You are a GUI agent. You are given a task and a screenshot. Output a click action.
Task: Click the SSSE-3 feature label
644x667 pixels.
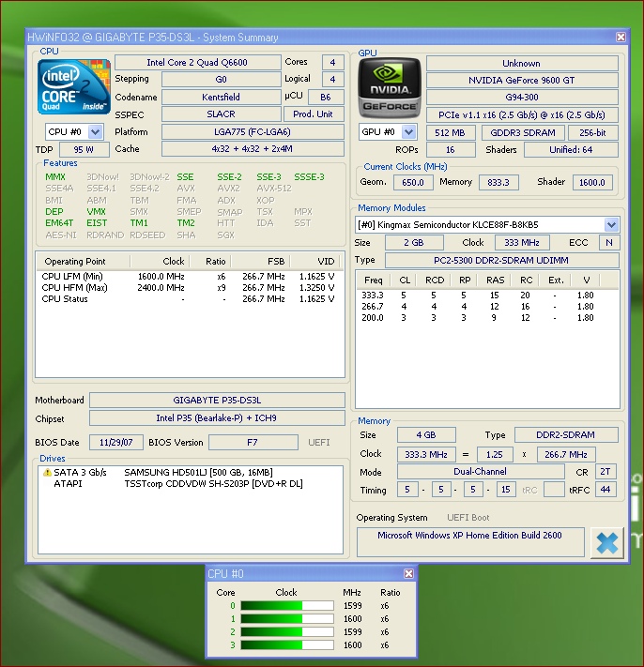[309, 177]
